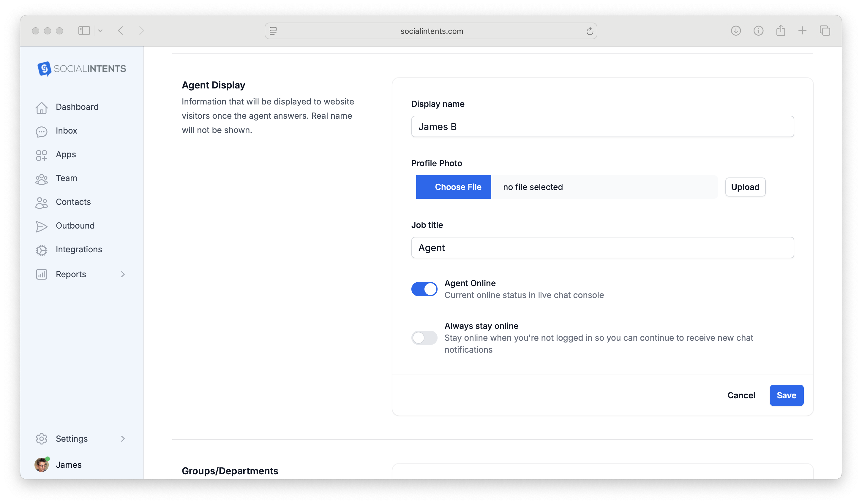Turn off the Agent Online toggle

click(x=424, y=289)
